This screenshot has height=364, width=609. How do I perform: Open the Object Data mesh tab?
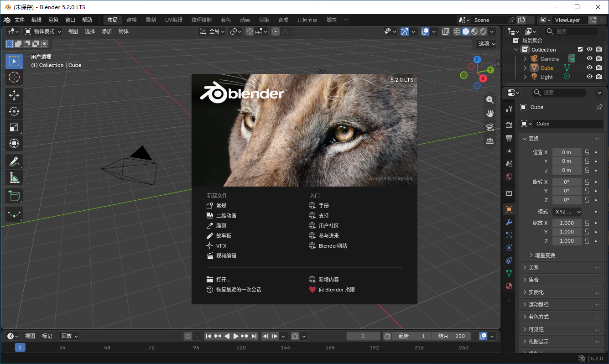510,273
